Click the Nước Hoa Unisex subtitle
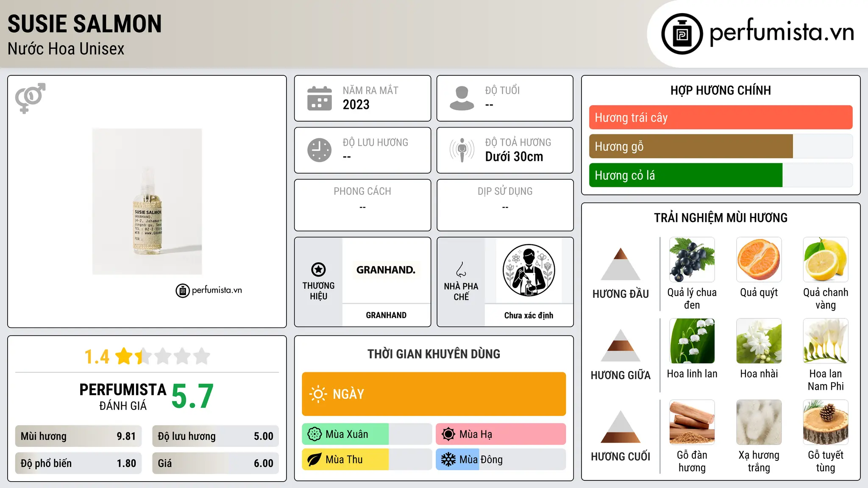Image resolution: width=868 pixels, height=488 pixels. [x=66, y=49]
